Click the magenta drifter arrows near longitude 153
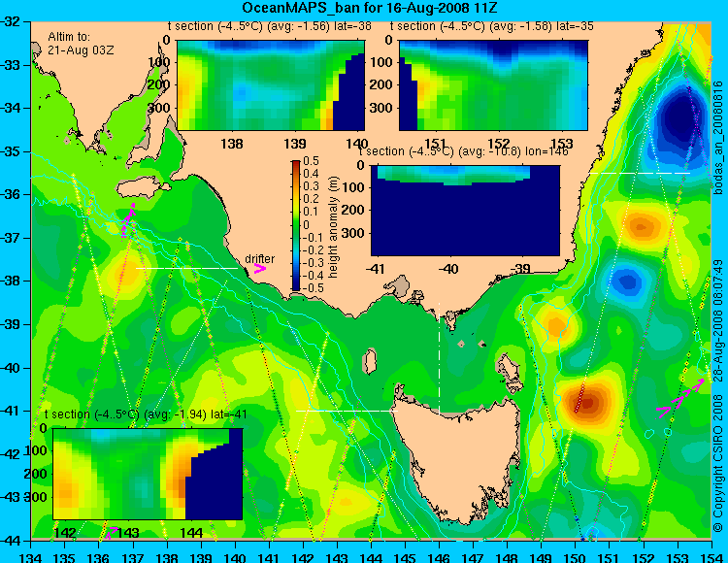The width and height of the screenshot is (728, 563). pyautogui.click(x=680, y=399)
